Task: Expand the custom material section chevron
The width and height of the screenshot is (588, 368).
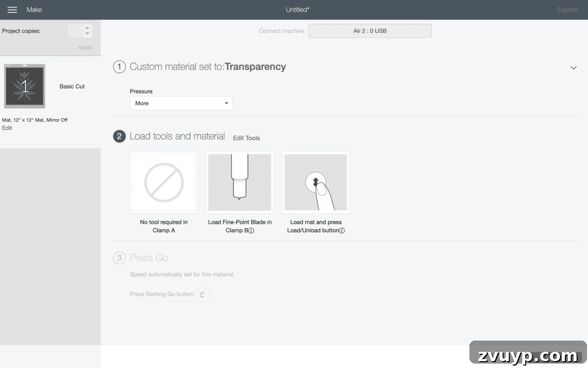Action: pos(574,68)
